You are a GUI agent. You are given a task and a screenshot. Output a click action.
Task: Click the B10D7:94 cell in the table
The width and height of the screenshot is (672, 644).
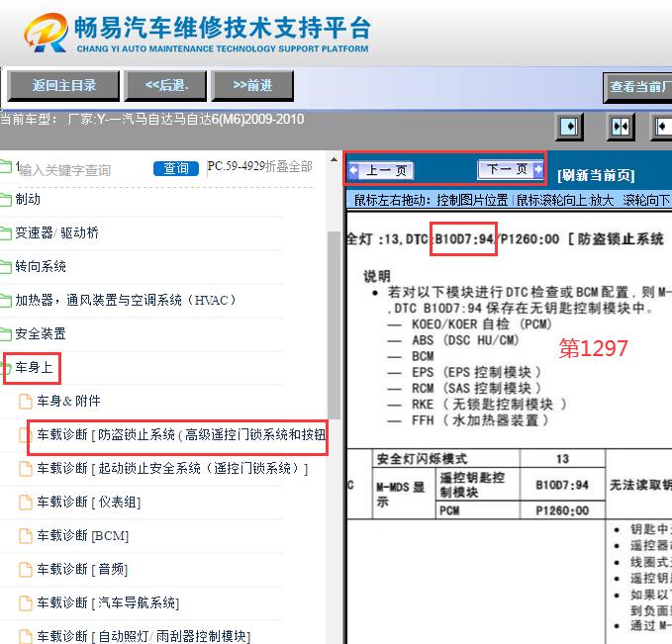(562, 485)
